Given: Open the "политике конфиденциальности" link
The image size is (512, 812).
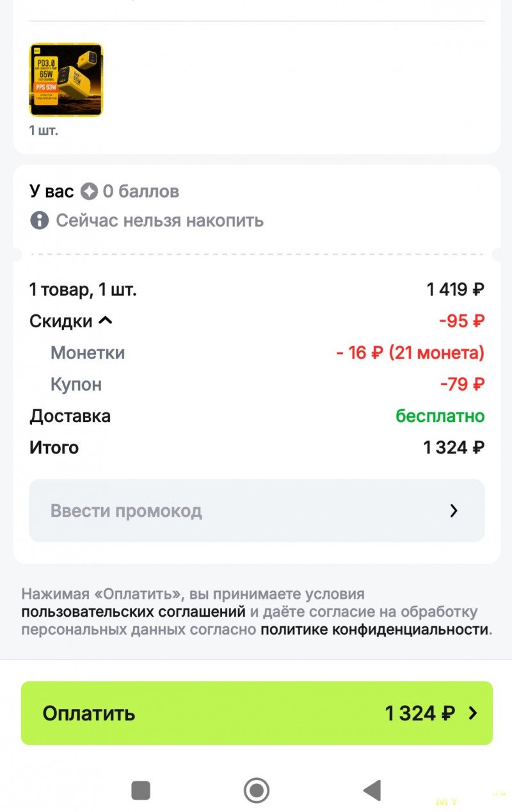Looking at the screenshot, I should [x=374, y=629].
